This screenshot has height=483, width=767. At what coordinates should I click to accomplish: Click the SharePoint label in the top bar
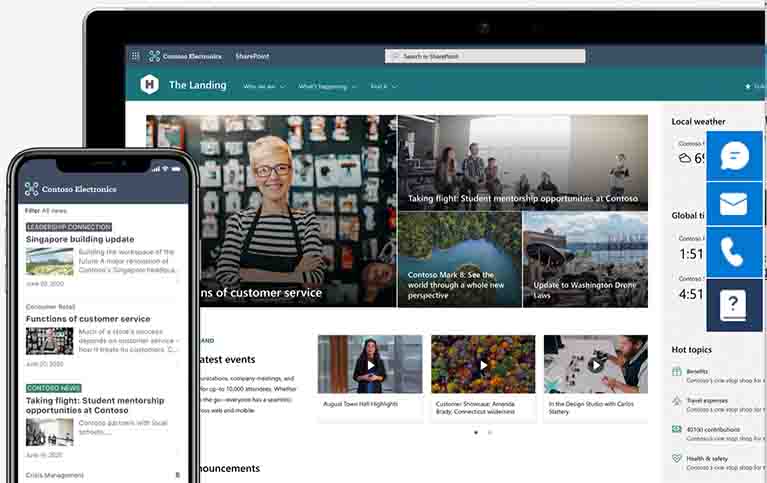pyautogui.click(x=252, y=56)
